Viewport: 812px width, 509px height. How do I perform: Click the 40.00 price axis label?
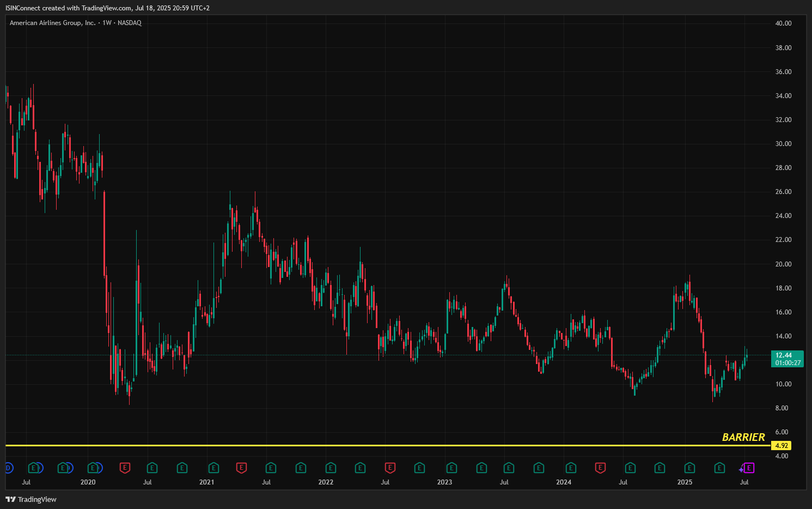[x=783, y=23]
